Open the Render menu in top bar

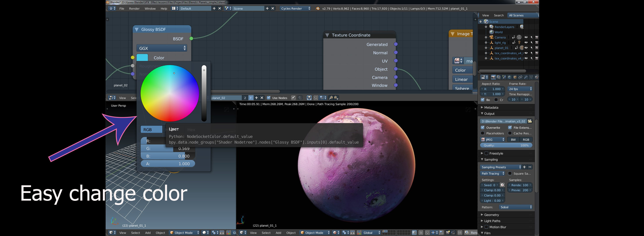click(x=134, y=9)
